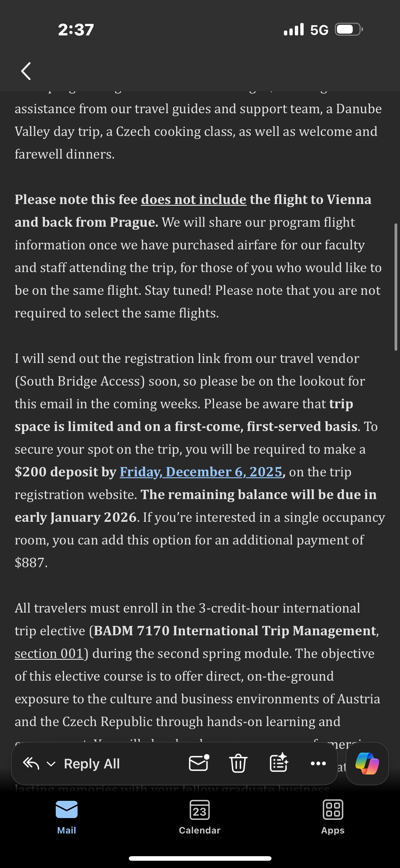Mark email unread with envelope icon
Viewport: 400px width, 868px height.
tap(199, 763)
